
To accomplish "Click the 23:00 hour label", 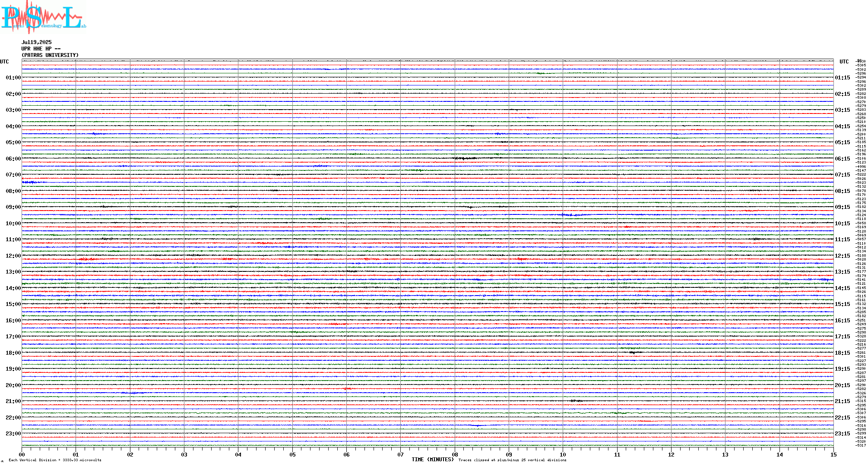I will pos(13,434).
